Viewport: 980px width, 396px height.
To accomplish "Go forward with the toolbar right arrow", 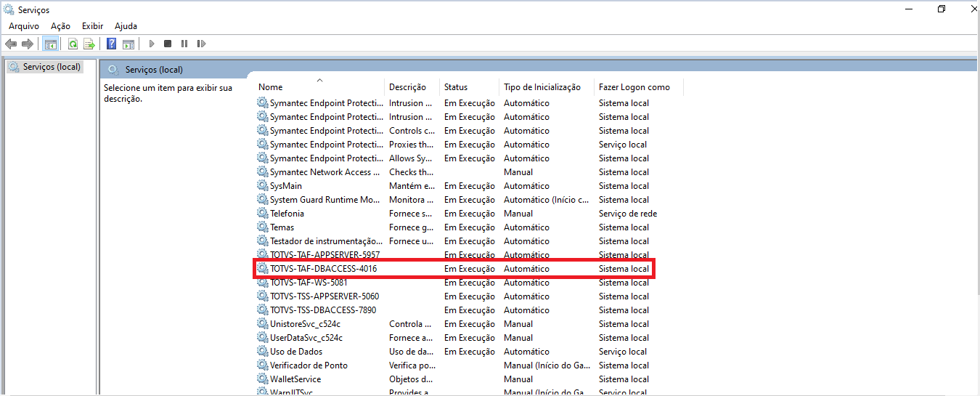I will pyautogui.click(x=28, y=44).
